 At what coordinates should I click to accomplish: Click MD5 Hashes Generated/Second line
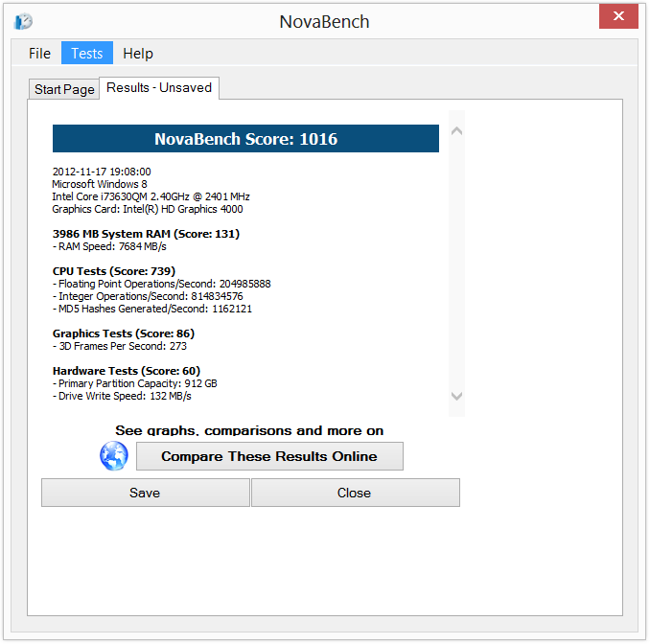click(152, 309)
